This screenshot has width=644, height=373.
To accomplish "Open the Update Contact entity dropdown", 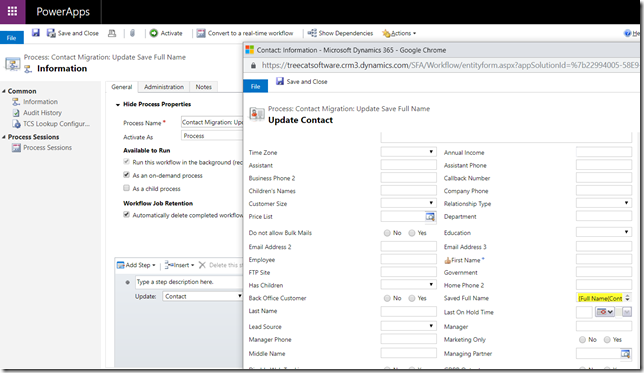I will click(x=202, y=296).
